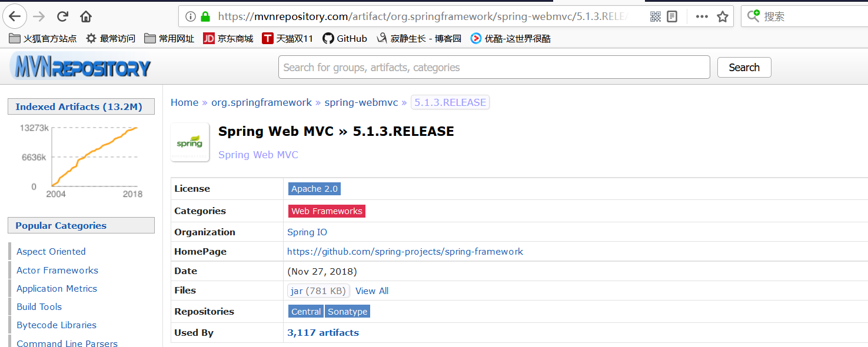The width and height of the screenshot is (868, 347).
Task: Click the MVNRepository logo
Action: pyautogui.click(x=81, y=67)
